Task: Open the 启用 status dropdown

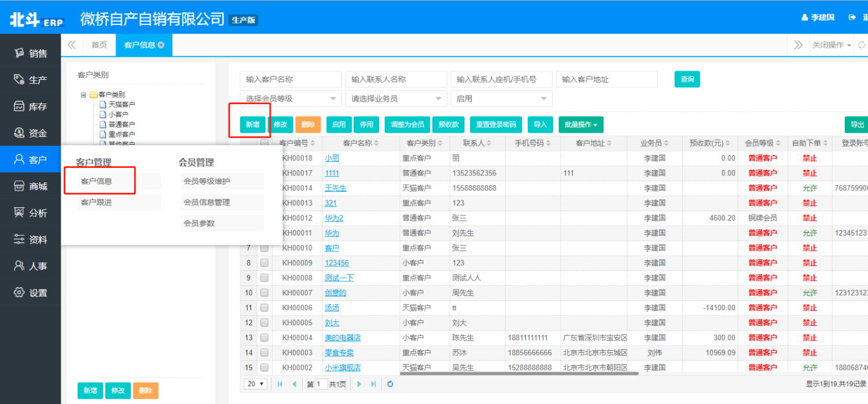Action: 501,98
